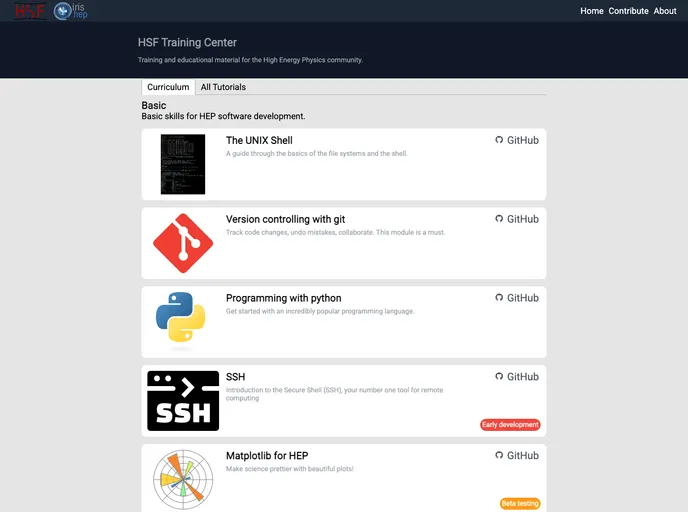The width and height of the screenshot is (688, 512).
Task: Open GitHub link for Programming with python
Action: pos(517,298)
